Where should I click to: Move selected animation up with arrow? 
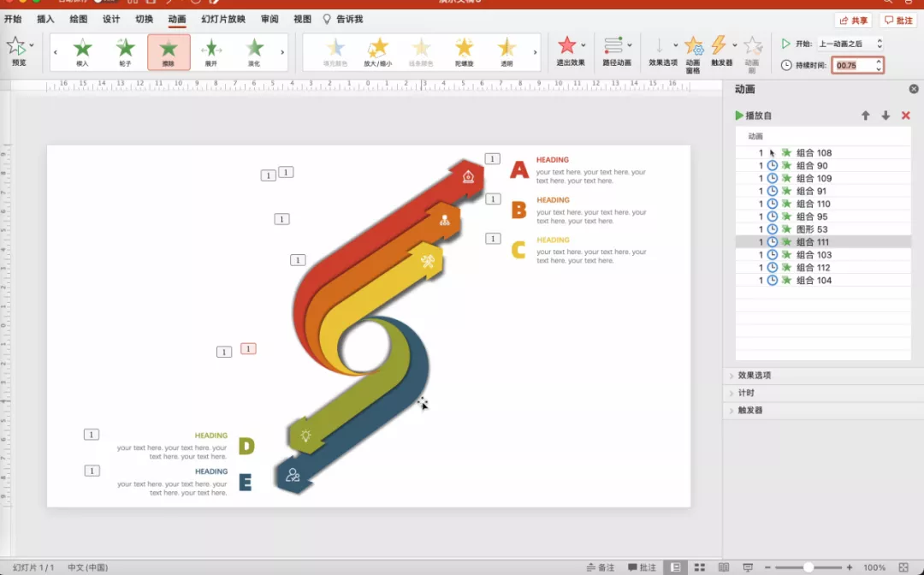coord(866,116)
